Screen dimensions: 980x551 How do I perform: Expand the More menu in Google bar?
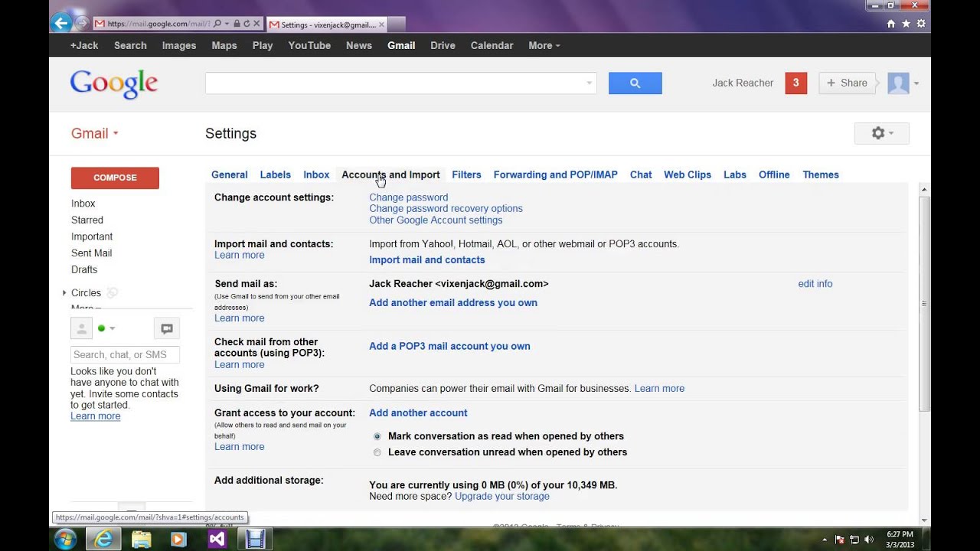click(x=544, y=45)
